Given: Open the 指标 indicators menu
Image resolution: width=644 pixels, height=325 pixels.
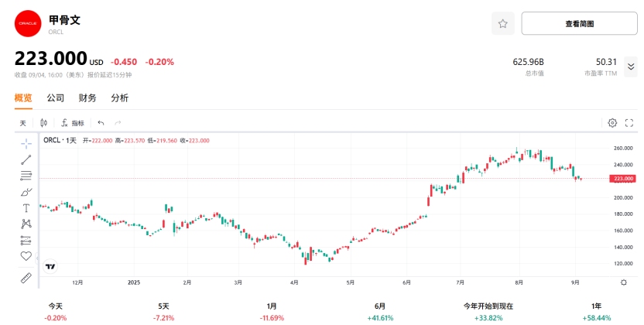Looking at the screenshot, I should [x=73, y=123].
